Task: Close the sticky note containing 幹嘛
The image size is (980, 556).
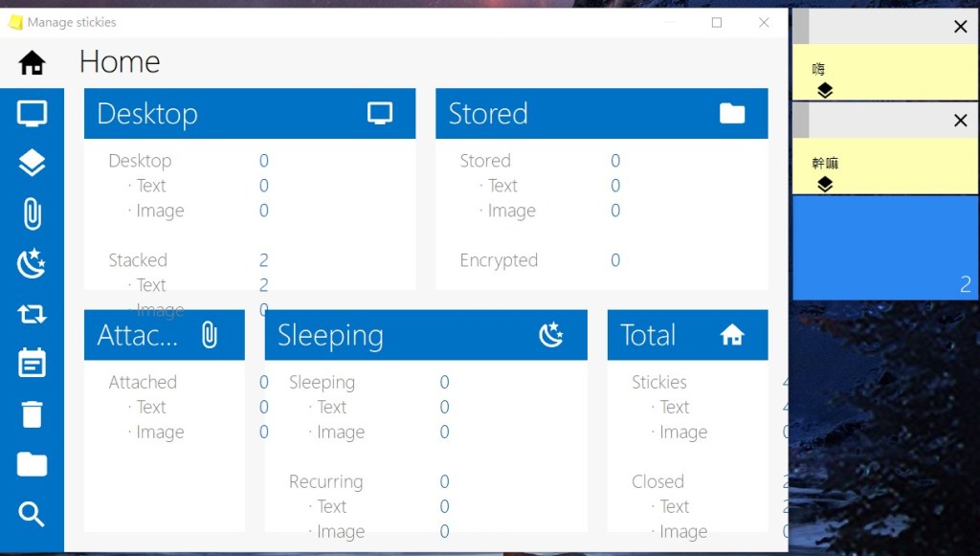Action: [960, 121]
